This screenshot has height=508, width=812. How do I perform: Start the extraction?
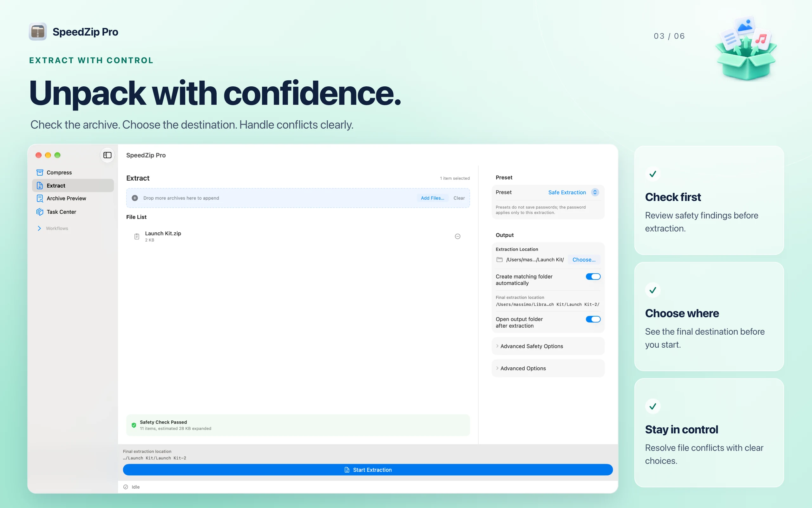tap(368, 470)
